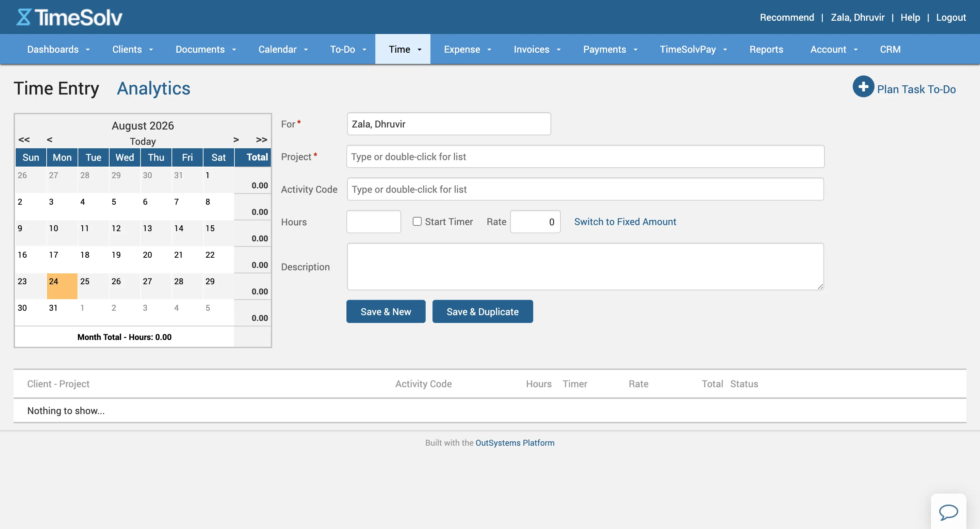Click the August 2026 month title
The image size is (980, 529).
point(143,125)
